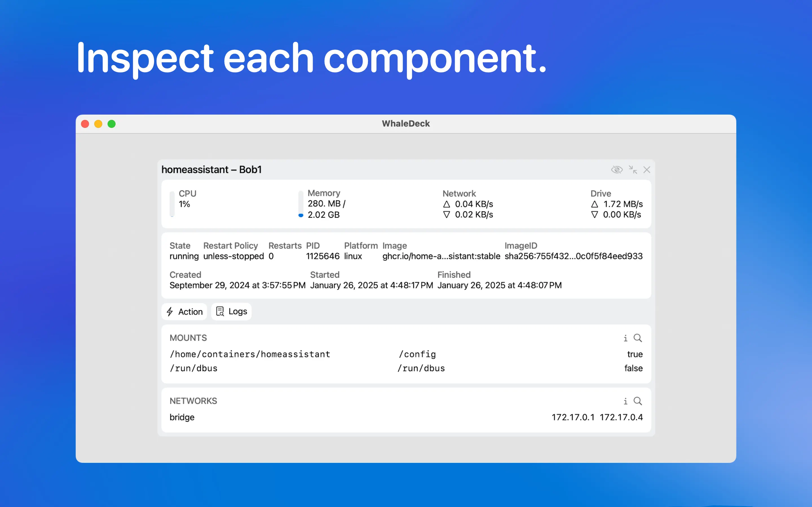Click the ghcr.io image name value
The width and height of the screenshot is (812, 507).
point(441,256)
